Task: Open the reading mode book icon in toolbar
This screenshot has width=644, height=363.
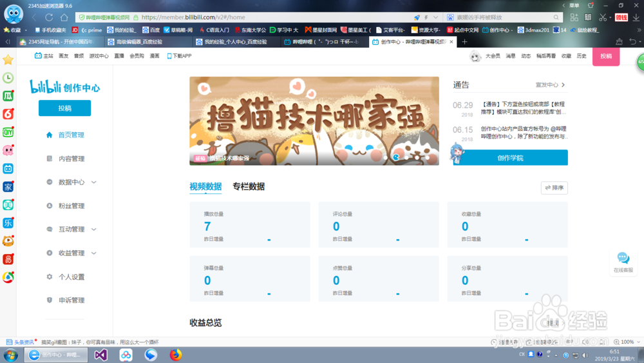Action: pyautogui.click(x=588, y=17)
